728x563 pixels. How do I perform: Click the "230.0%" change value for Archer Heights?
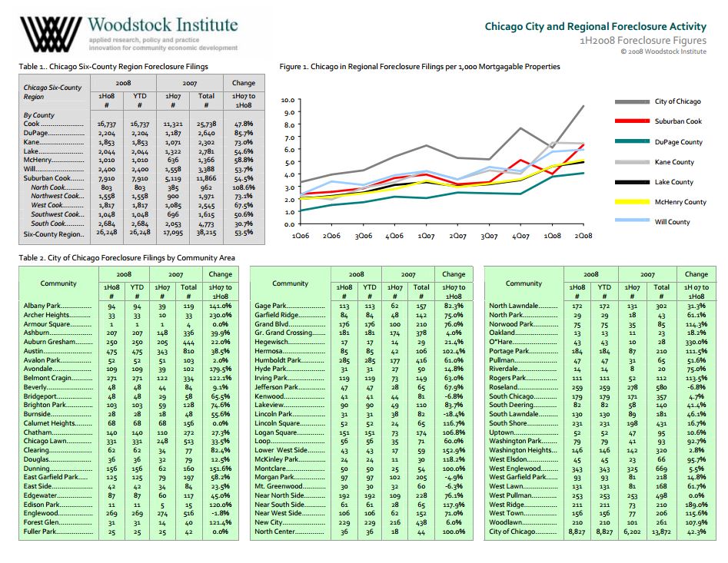coord(221,315)
